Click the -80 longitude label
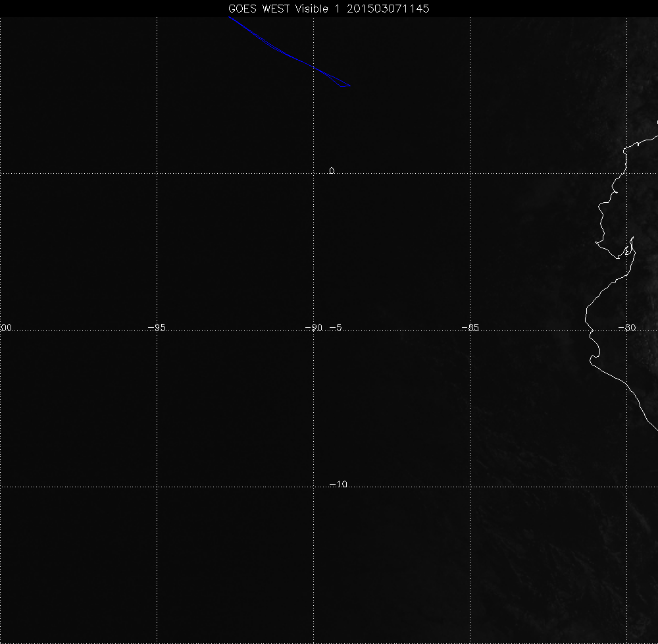The image size is (658, 644). tap(627, 327)
